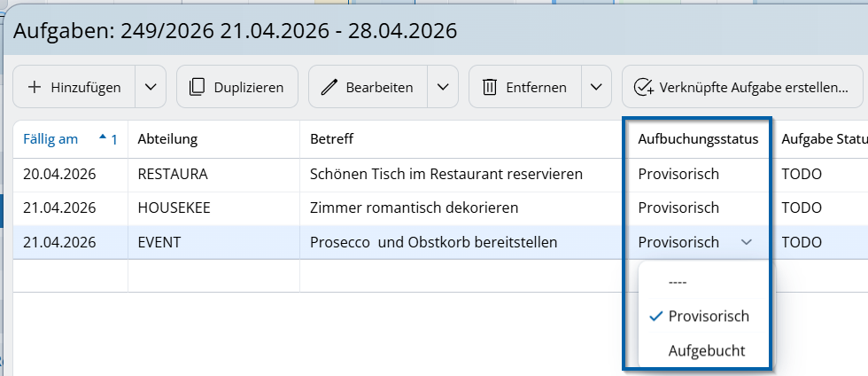Click the Aufbuchungsstatus column header
The width and height of the screenshot is (868, 376).
(x=698, y=139)
